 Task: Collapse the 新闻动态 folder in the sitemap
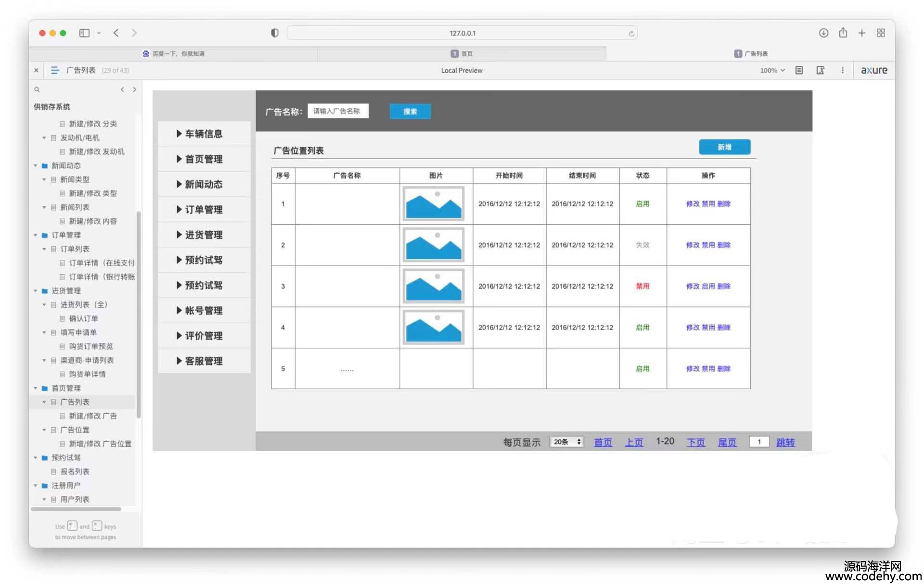(35, 166)
